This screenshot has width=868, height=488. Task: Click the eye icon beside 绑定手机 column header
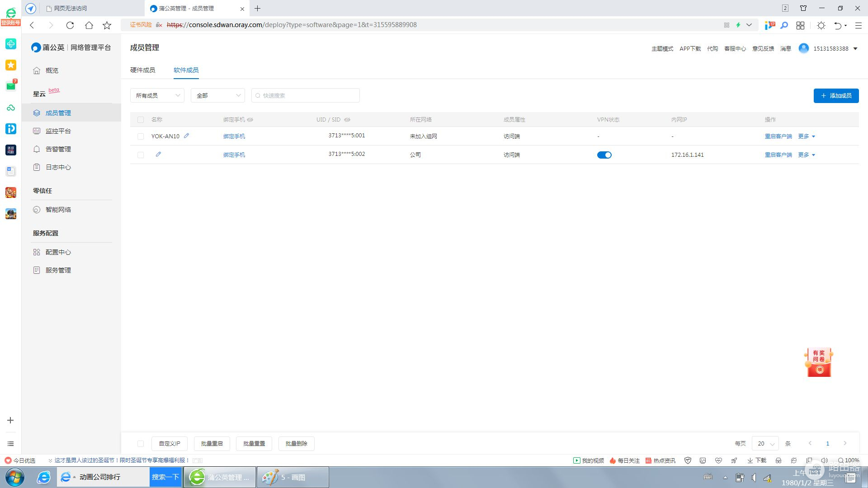coord(250,120)
